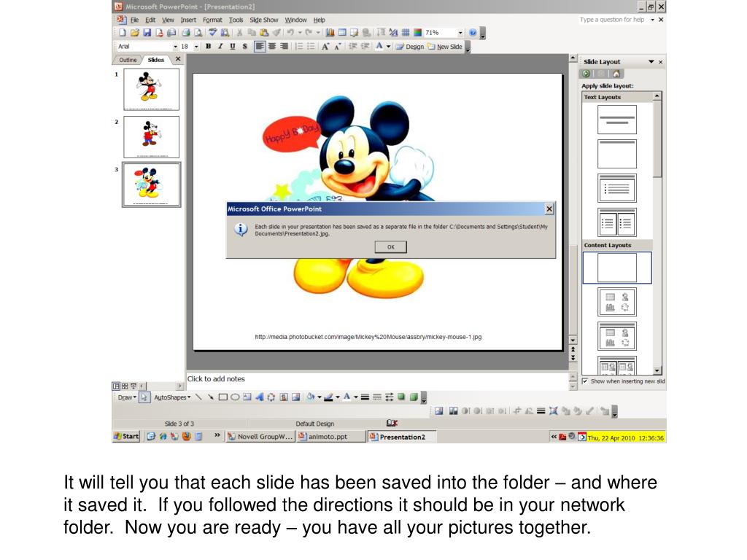This screenshot has width=747, height=560.
Task: Toggle Italic formatting
Action: point(220,46)
